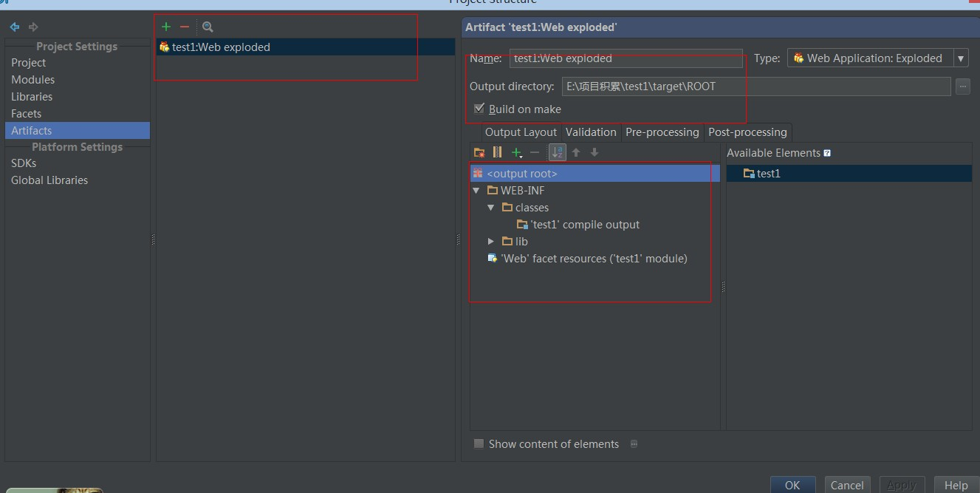Click the Create Directory icon in Output Layout
Viewport: 980px width, 493px height.
click(479, 152)
